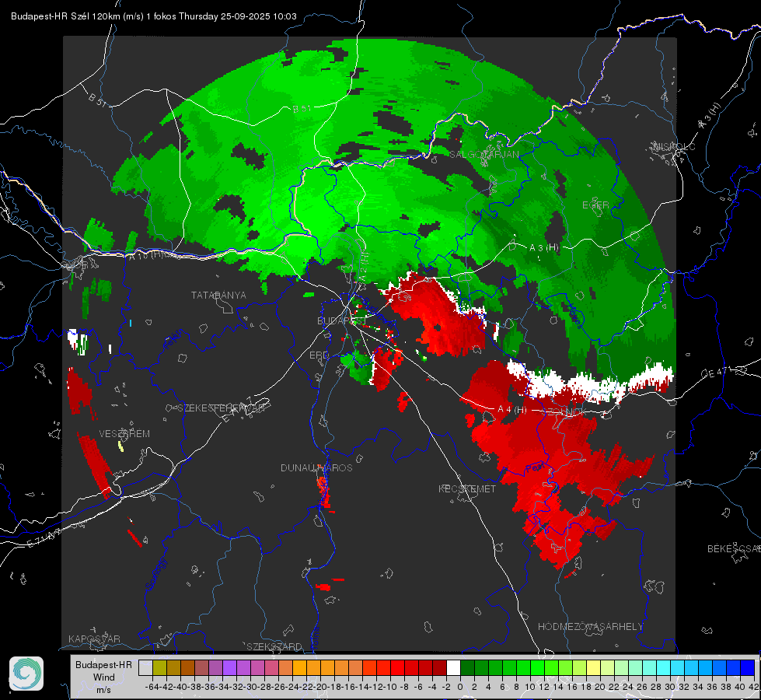Click the white legend swatch between -2 and 0
The image size is (761, 700).
(x=453, y=667)
